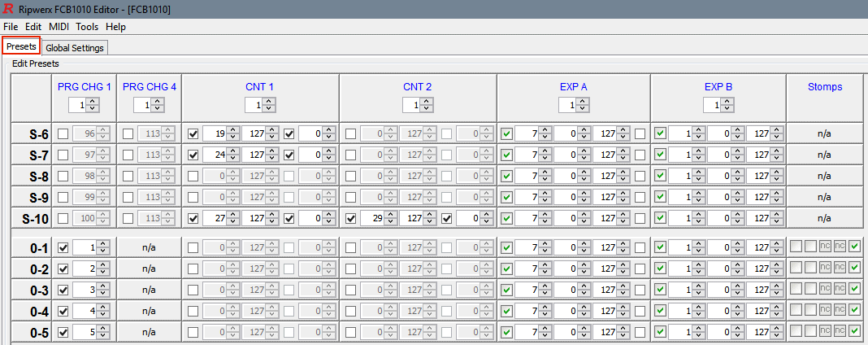This screenshot has height=345, width=868.
Task: Select the S-10 row label
Action: pyautogui.click(x=36, y=220)
